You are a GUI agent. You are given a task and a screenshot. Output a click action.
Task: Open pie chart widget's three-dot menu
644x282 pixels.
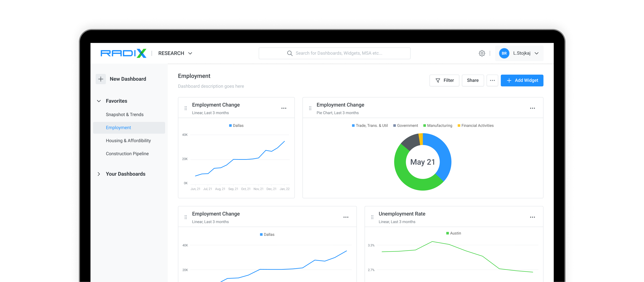pos(532,108)
